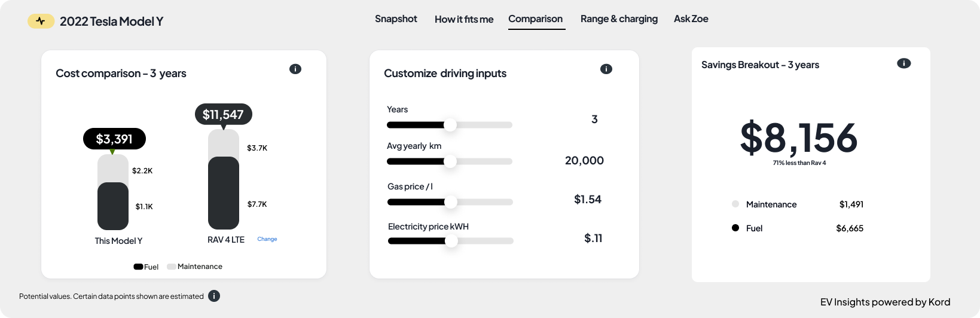Click EV Insights powered by Kord text
Viewport: 980px width, 318px height.
tap(885, 302)
